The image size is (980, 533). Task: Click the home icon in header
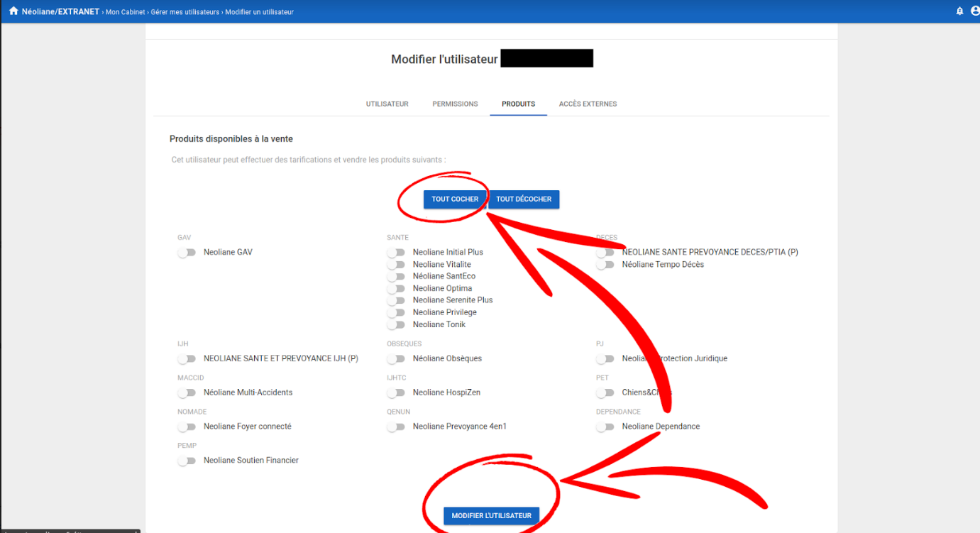[x=13, y=11]
